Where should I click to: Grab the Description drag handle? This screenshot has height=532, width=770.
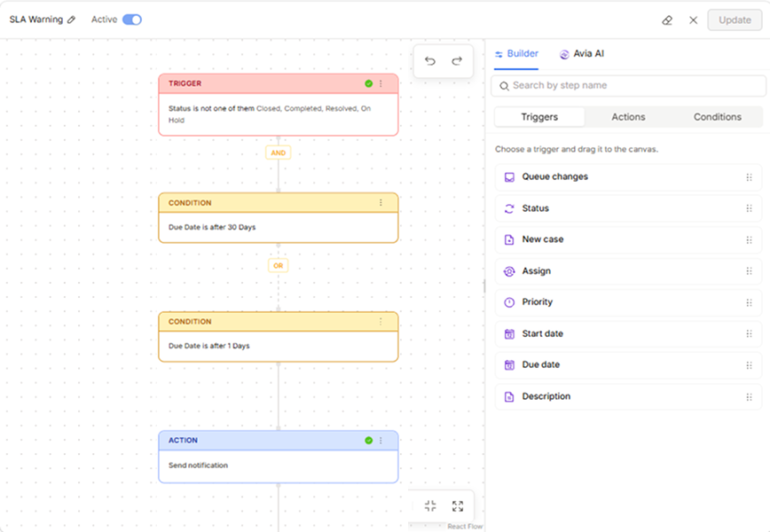pos(749,396)
